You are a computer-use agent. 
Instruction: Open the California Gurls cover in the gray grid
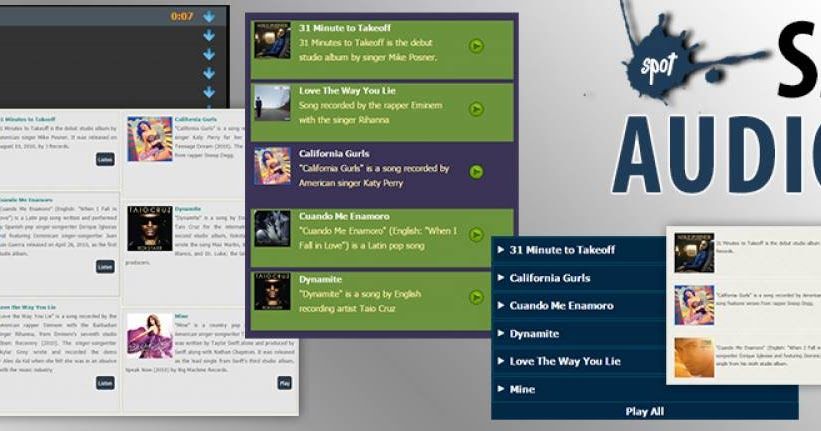pos(150,139)
